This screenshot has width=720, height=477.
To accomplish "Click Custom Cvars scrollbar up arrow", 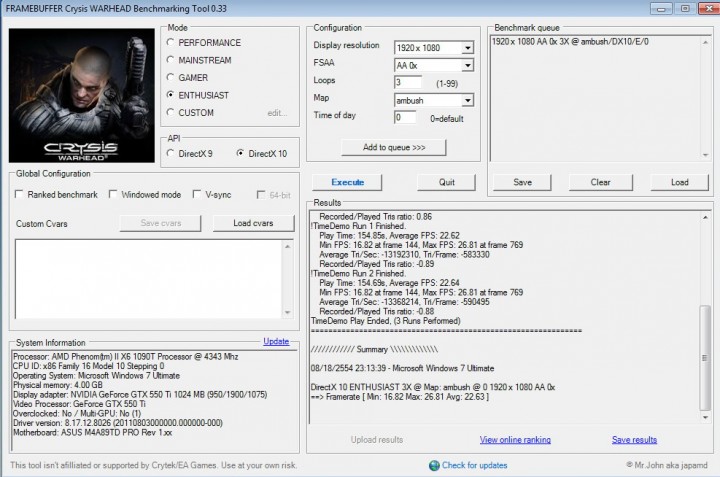I will click(x=287, y=247).
